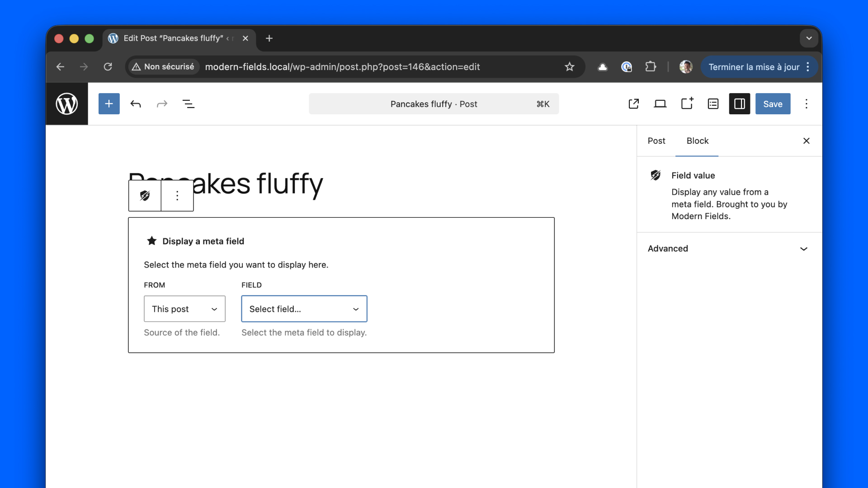The width and height of the screenshot is (868, 488).
Task: Expand the Advanced panel
Action: point(729,249)
